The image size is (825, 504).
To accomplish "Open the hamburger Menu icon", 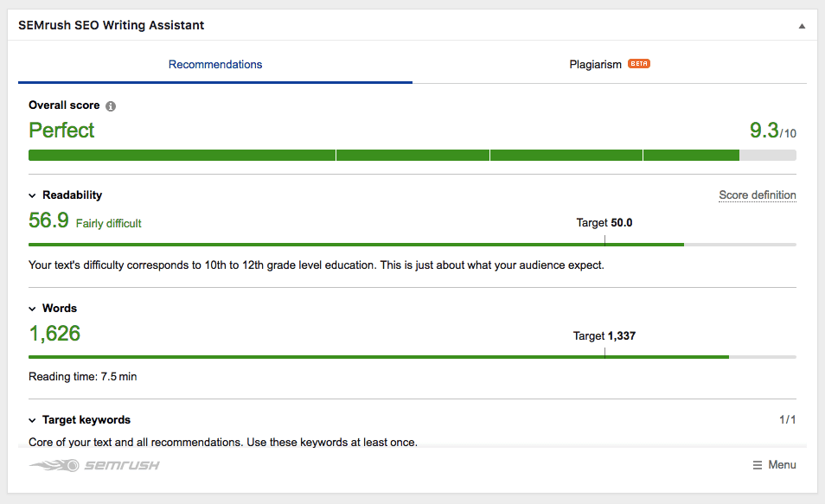I will tap(758, 465).
